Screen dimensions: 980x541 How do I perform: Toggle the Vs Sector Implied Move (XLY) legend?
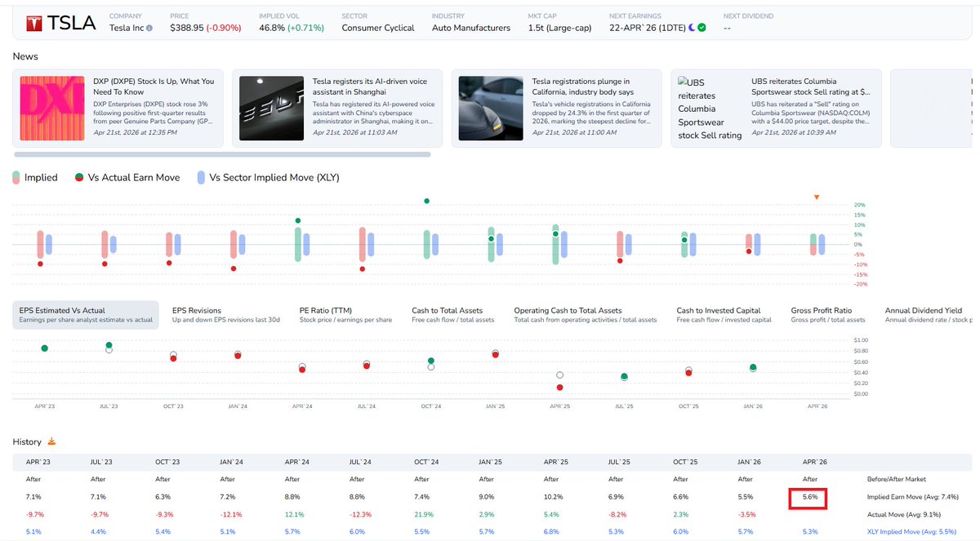[267, 177]
